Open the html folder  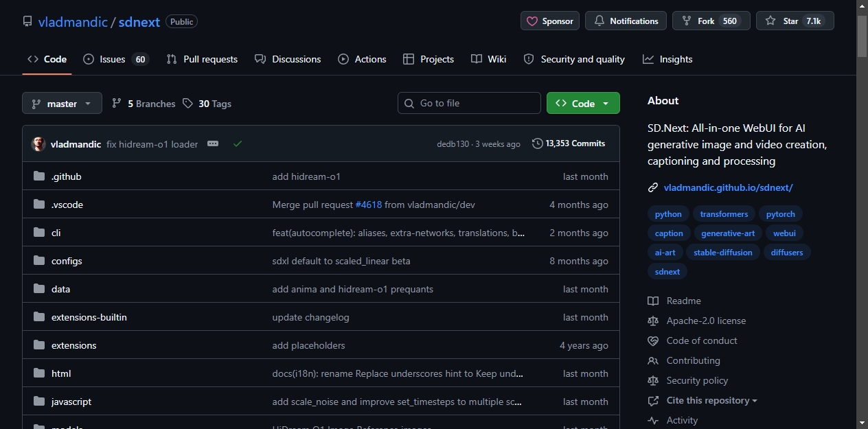coord(61,373)
